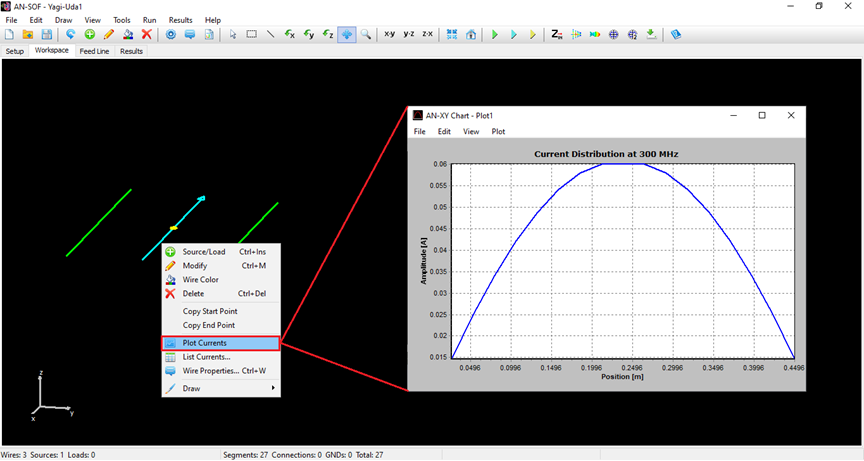Click the blue gear settings toolbar icon

point(171,34)
